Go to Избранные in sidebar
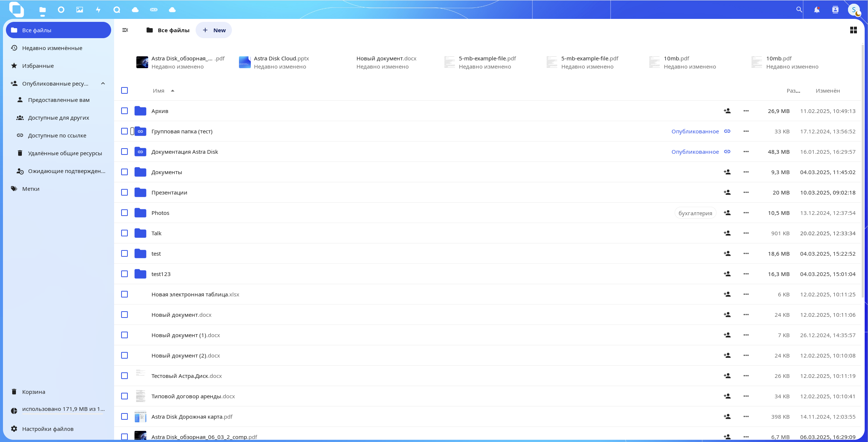Viewport: 868px width, 442px height. click(x=59, y=66)
